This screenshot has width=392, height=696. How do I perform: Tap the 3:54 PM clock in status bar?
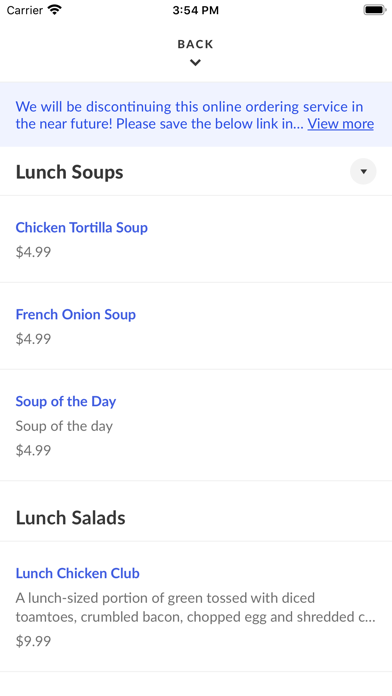pos(195,10)
